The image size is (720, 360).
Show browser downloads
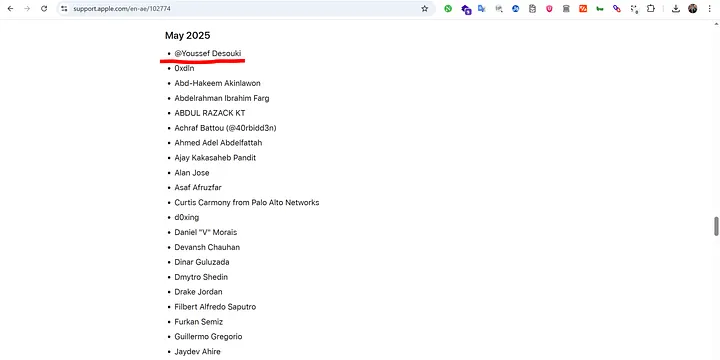675,9
